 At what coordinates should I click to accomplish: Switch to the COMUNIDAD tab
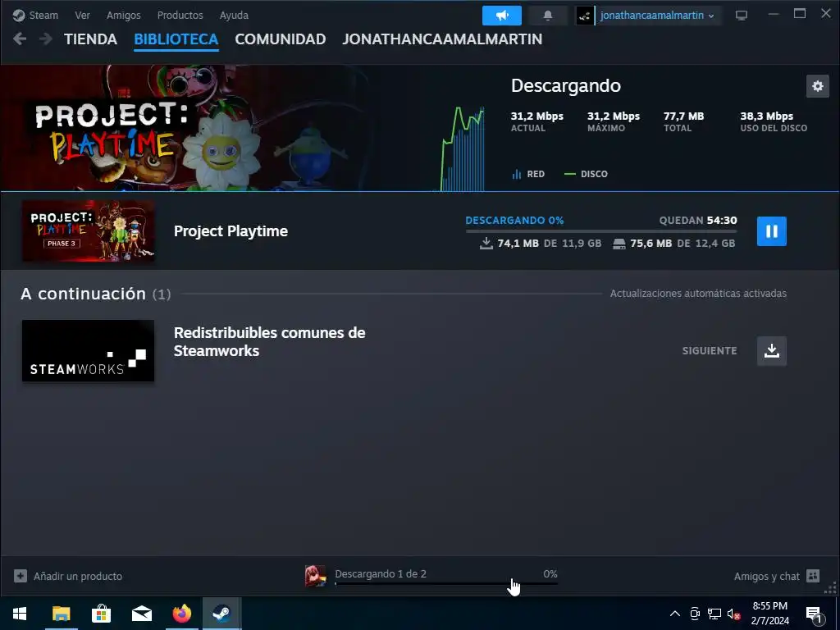[x=281, y=39]
